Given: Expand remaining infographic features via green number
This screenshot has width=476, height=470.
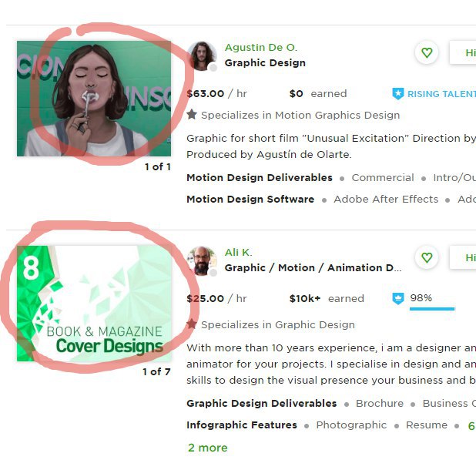Looking at the screenshot, I should 471,425.
